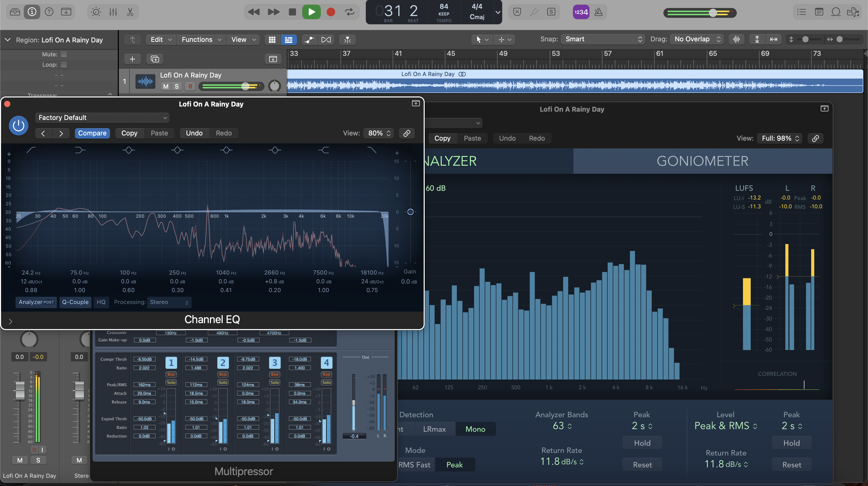The width and height of the screenshot is (868, 486).
Task: Open the Library icon in the control bar
Action: coord(15,12)
